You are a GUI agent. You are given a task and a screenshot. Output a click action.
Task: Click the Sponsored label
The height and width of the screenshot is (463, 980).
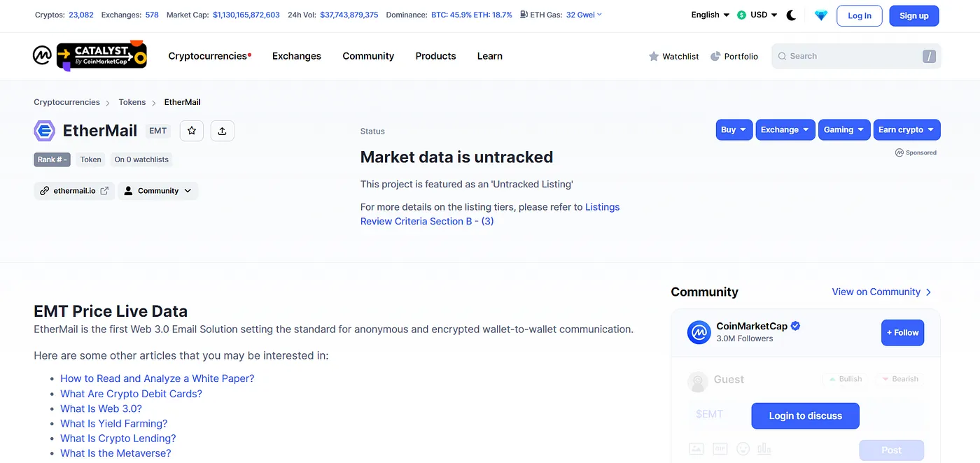[916, 152]
